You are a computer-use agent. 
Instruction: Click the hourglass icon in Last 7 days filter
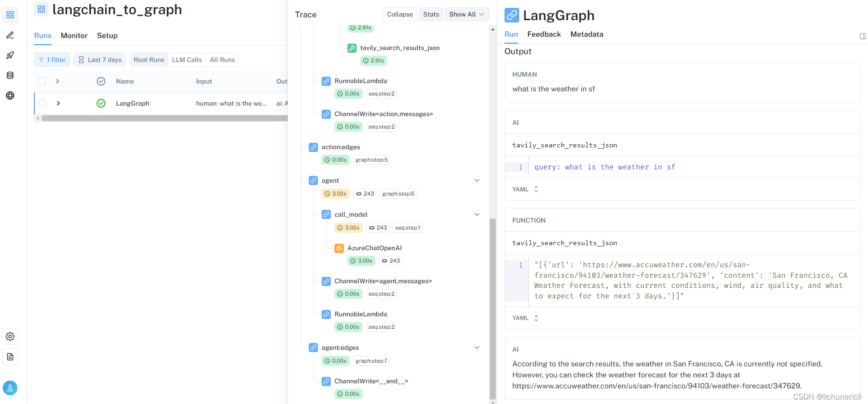81,60
